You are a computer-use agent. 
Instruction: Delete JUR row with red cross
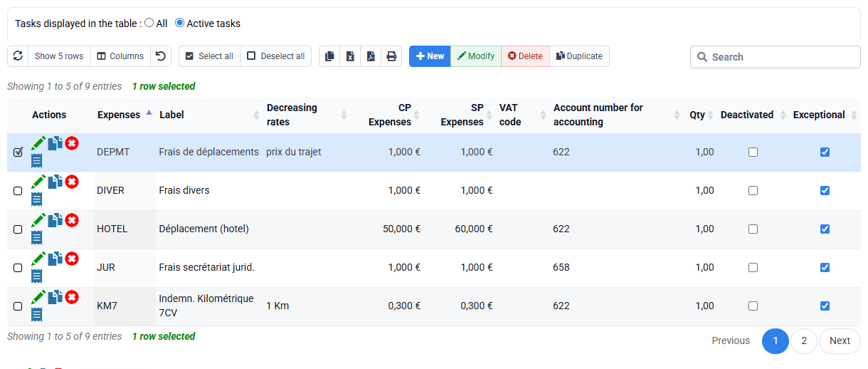(x=72, y=259)
